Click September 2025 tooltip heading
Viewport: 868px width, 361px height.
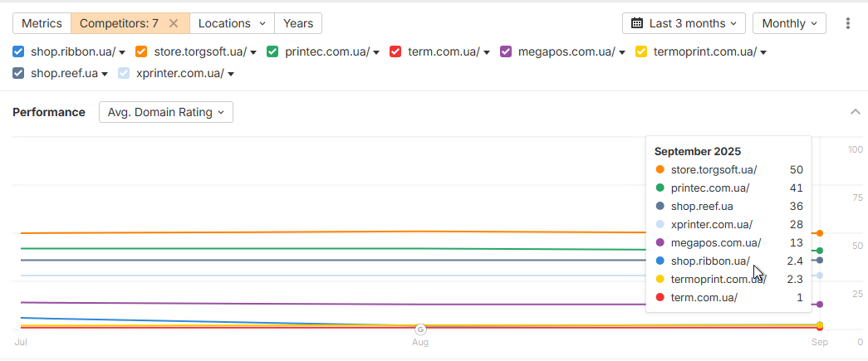698,152
